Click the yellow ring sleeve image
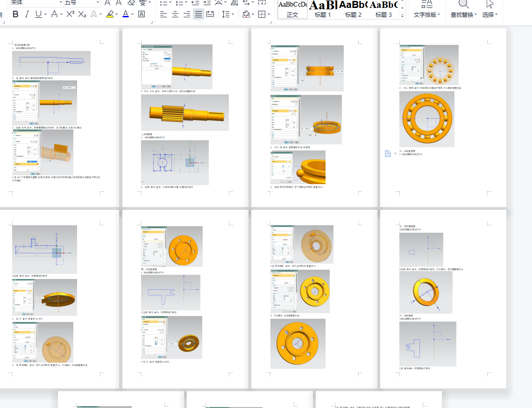Image resolution: width=532 pixels, height=408 pixels. [x=426, y=292]
